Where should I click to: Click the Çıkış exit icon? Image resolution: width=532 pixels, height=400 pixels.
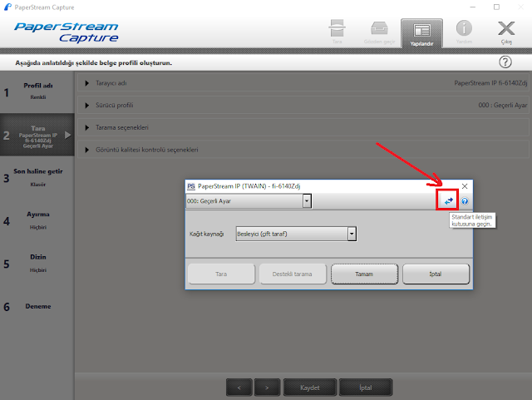tap(506, 32)
